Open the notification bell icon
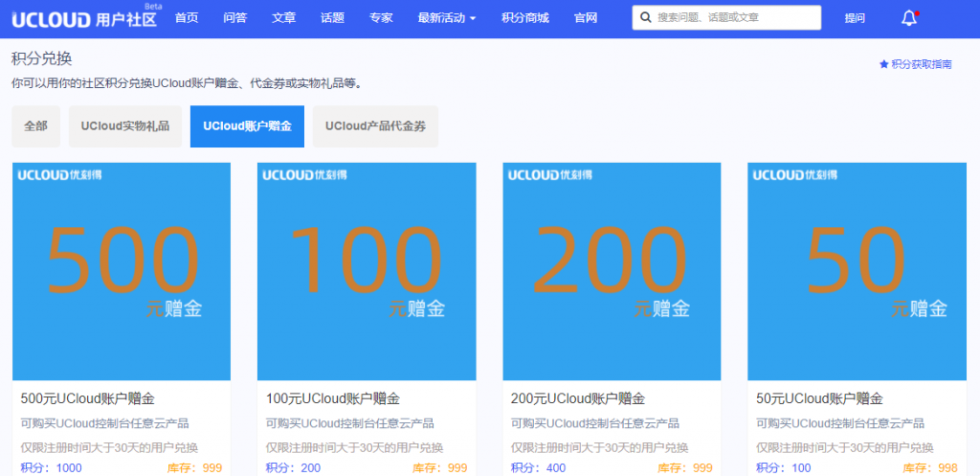 pos(909,18)
